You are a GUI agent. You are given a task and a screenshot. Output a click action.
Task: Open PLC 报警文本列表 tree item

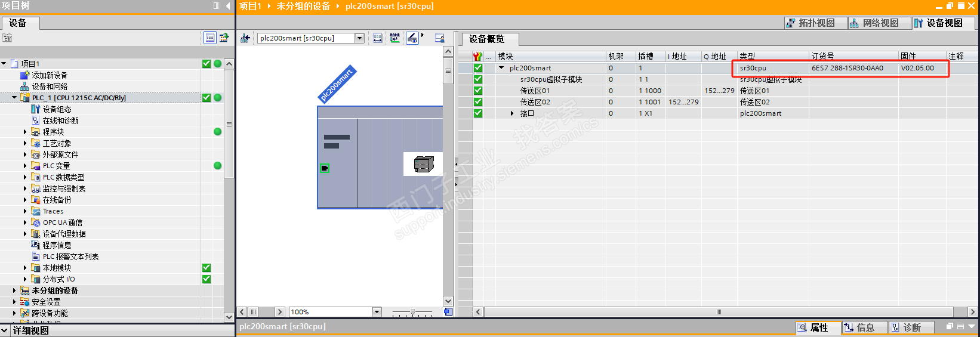pos(70,256)
